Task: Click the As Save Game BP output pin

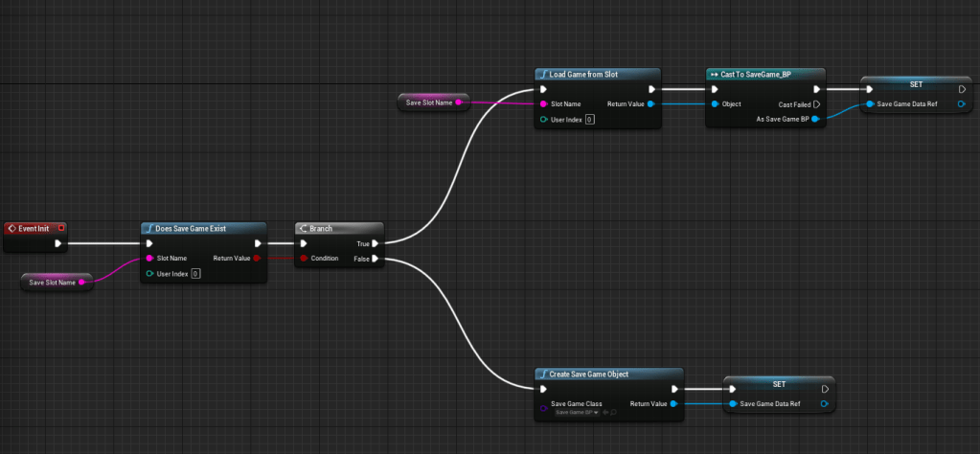Action: (x=816, y=119)
